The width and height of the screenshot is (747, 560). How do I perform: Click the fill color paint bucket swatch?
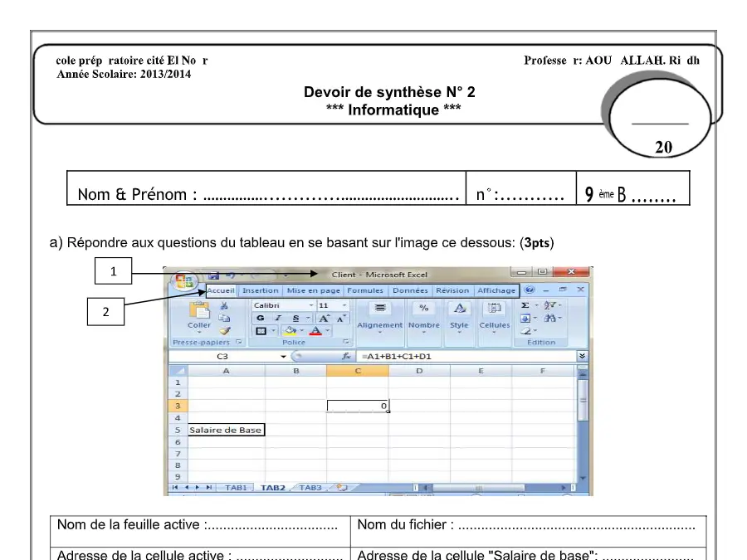pyautogui.click(x=290, y=331)
